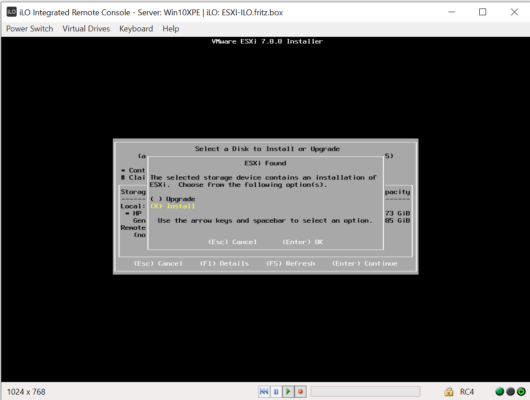Viewport: 530px width, 400px height.
Task: Click the playback progress bar
Action: pos(365,392)
